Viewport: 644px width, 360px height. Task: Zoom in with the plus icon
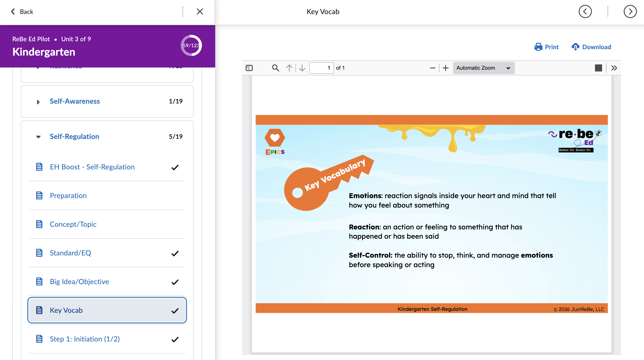(446, 68)
